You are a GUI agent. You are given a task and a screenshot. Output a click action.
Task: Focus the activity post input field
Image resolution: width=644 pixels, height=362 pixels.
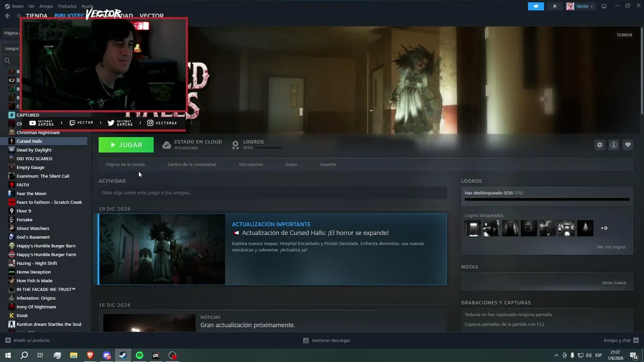pyautogui.click(x=273, y=193)
